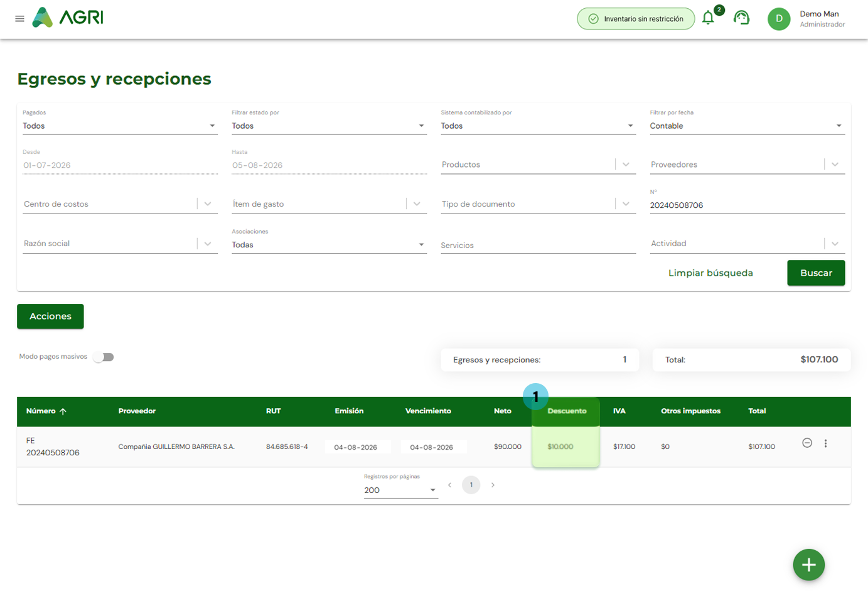Click the Vencimiento column header
The image size is (868, 601).
[428, 411]
